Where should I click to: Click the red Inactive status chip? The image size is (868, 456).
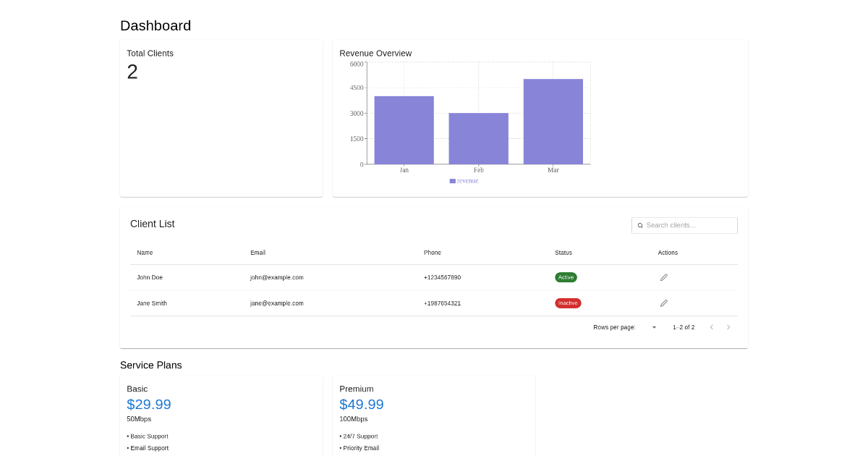[x=568, y=303]
